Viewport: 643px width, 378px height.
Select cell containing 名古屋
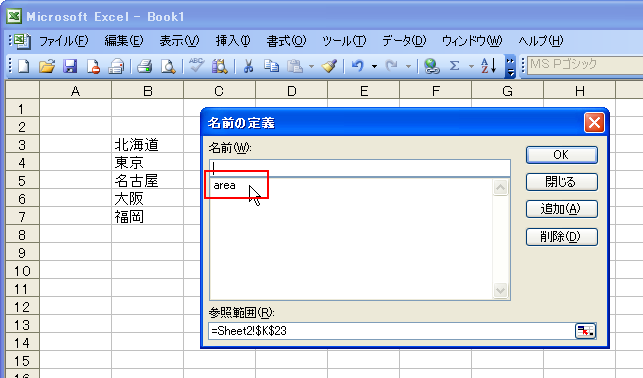click(x=148, y=181)
